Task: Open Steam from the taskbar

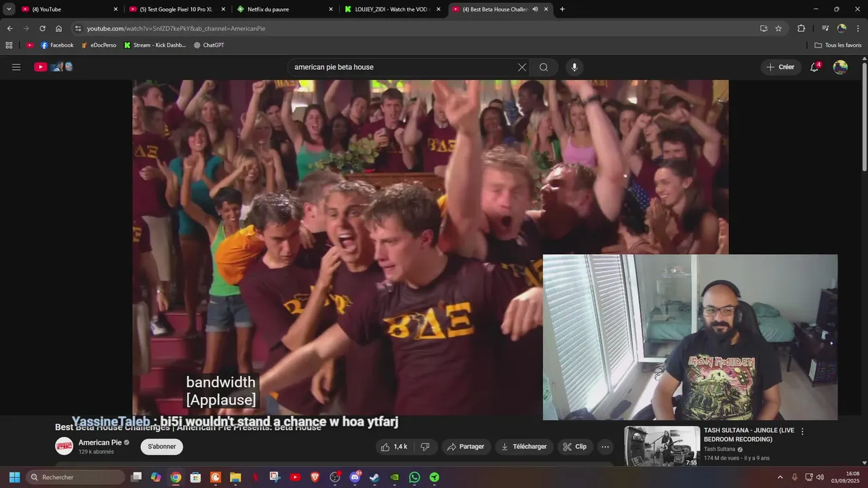Action: point(374,477)
